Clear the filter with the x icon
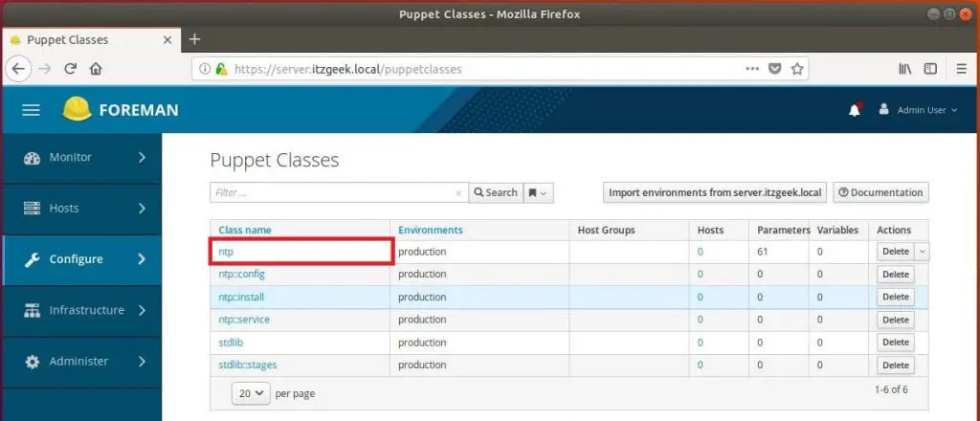Viewport: 980px width, 421px height. [x=458, y=193]
